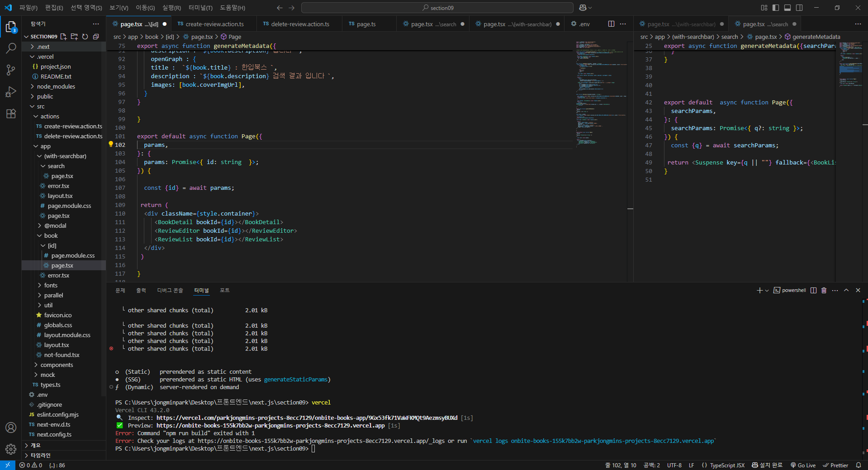Change UTF-8 file encoding
The height and width of the screenshot is (470, 868).
coord(674,465)
